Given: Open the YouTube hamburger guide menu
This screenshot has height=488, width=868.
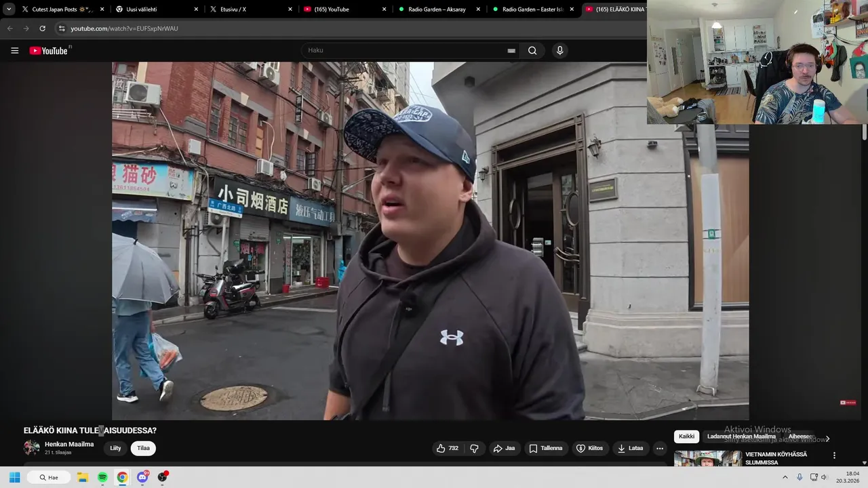Looking at the screenshot, I should click(x=14, y=50).
